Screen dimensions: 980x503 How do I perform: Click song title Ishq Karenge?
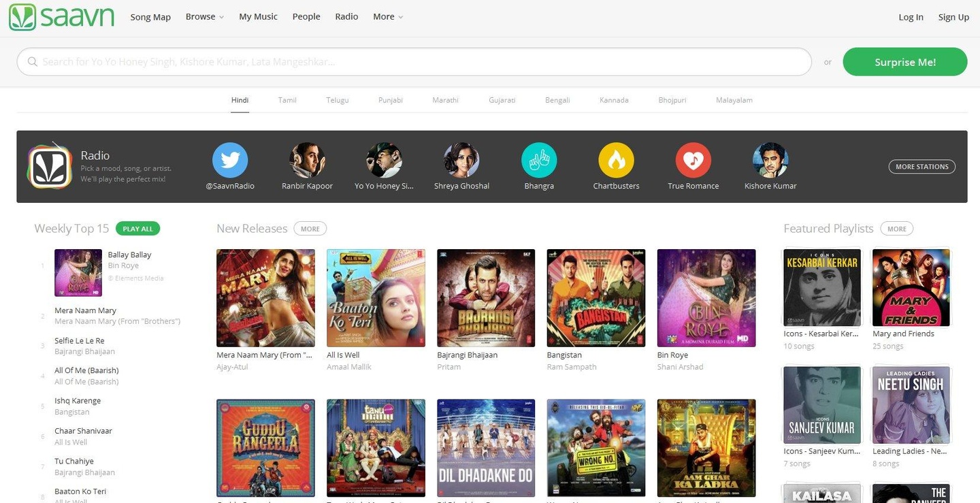[x=78, y=401]
